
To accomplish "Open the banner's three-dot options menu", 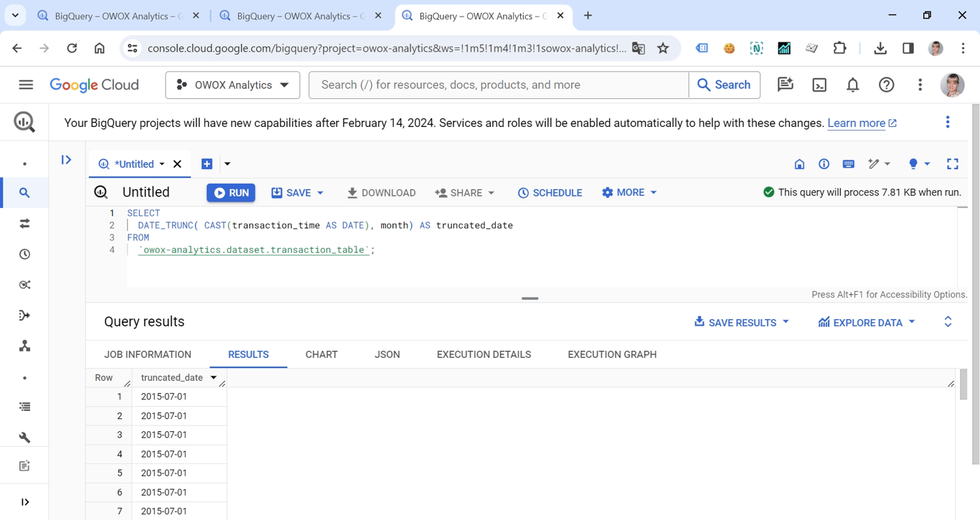I will pyautogui.click(x=948, y=122).
